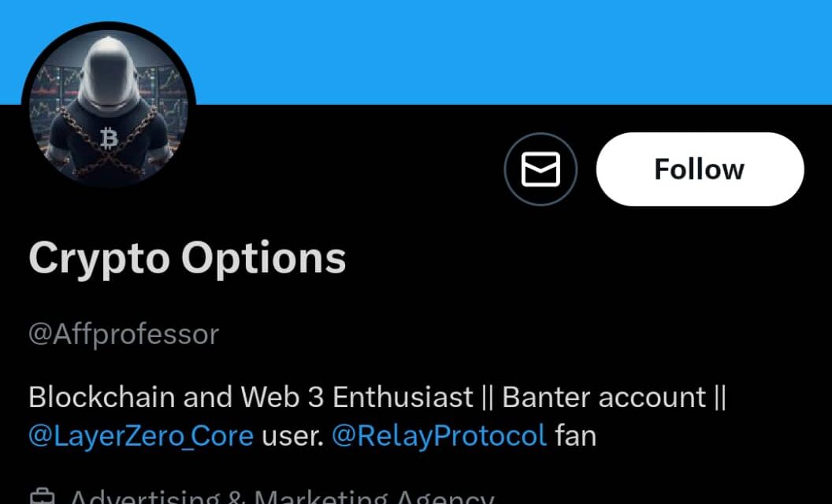Click the Crypto Options display name
Image resolution: width=832 pixels, height=504 pixels.
[188, 258]
